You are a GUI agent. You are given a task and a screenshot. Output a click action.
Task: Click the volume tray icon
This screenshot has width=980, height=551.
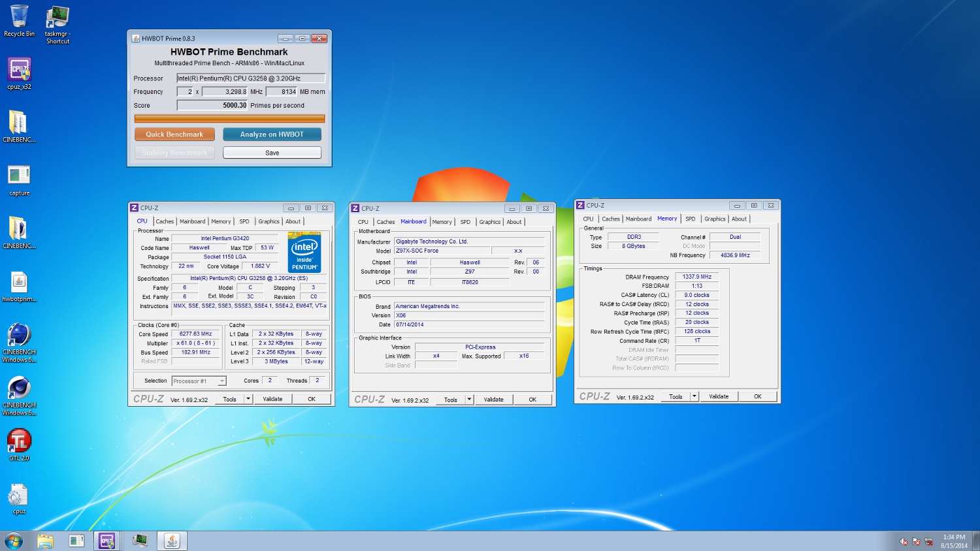point(904,542)
